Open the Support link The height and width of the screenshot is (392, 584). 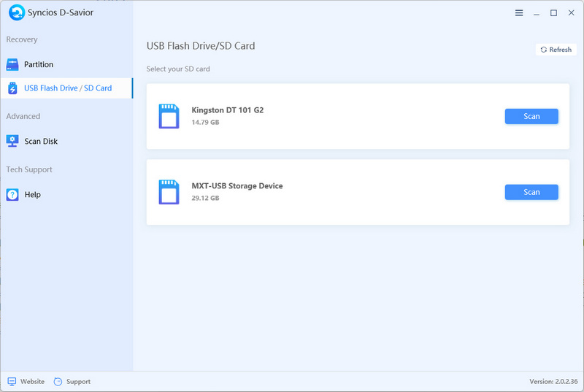point(78,382)
